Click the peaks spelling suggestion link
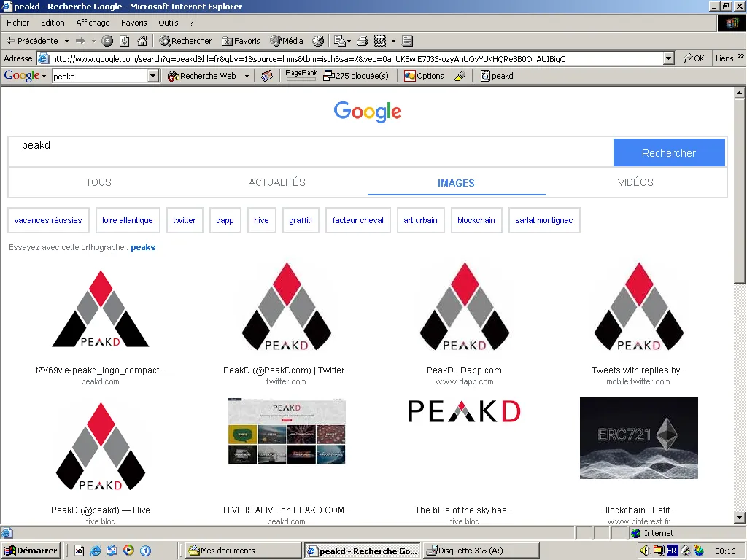747x560 pixels. [144, 247]
